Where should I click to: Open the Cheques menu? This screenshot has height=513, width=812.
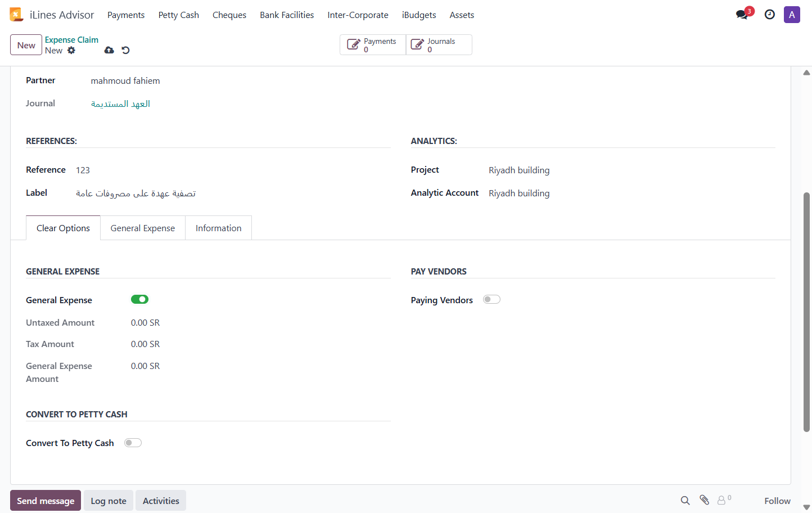point(229,15)
